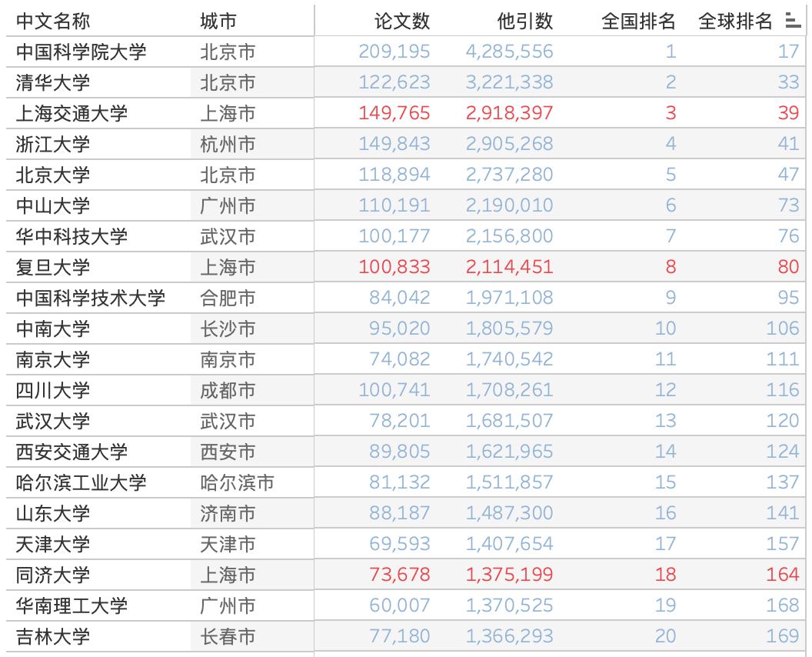Click paper count 149,843

click(394, 144)
